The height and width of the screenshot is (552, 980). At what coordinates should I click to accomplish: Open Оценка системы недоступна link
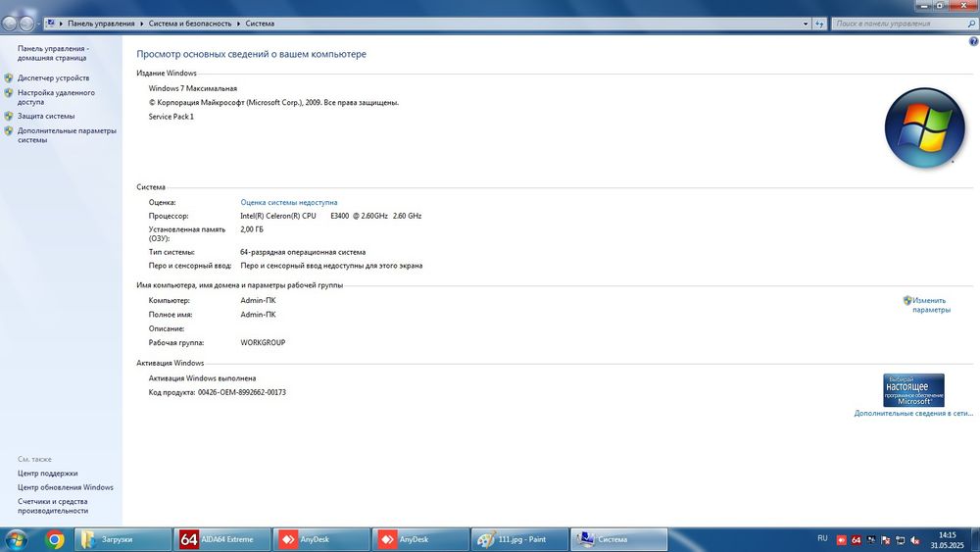(289, 203)
